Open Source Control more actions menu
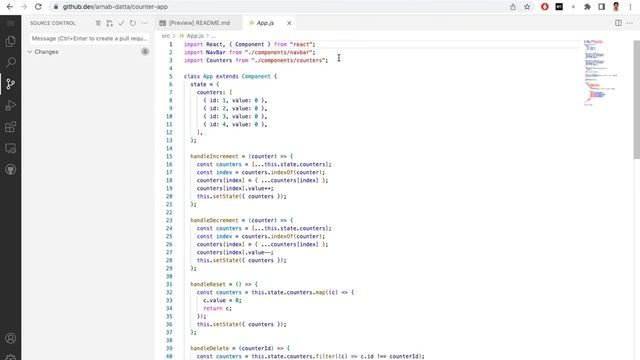Screen dimensions: 640x360 click(144, 23)
